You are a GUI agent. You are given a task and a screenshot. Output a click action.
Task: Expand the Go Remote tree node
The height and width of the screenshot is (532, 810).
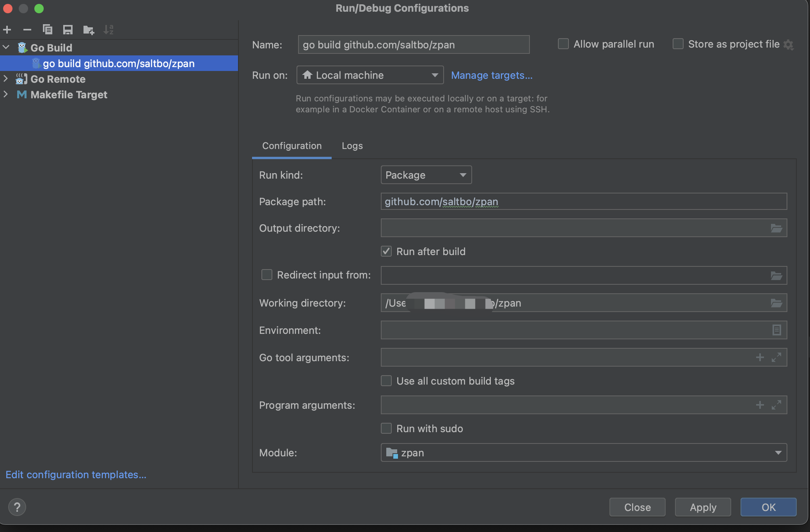[5, 79]
